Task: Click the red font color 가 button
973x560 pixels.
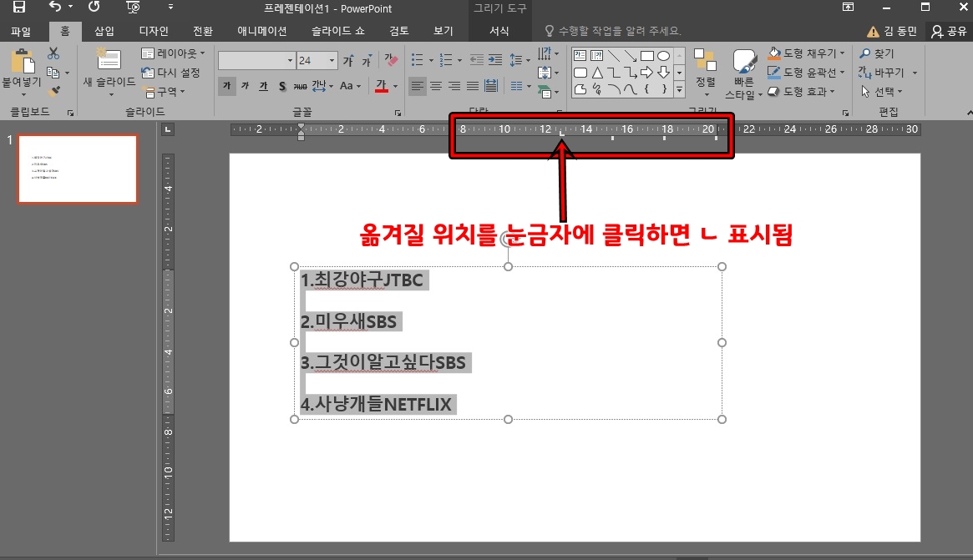Action: 382,86
